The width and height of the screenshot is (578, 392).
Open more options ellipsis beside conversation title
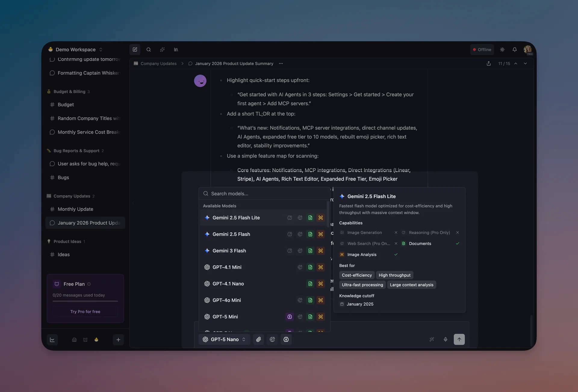pyautogui.click(x=281, y=63)
